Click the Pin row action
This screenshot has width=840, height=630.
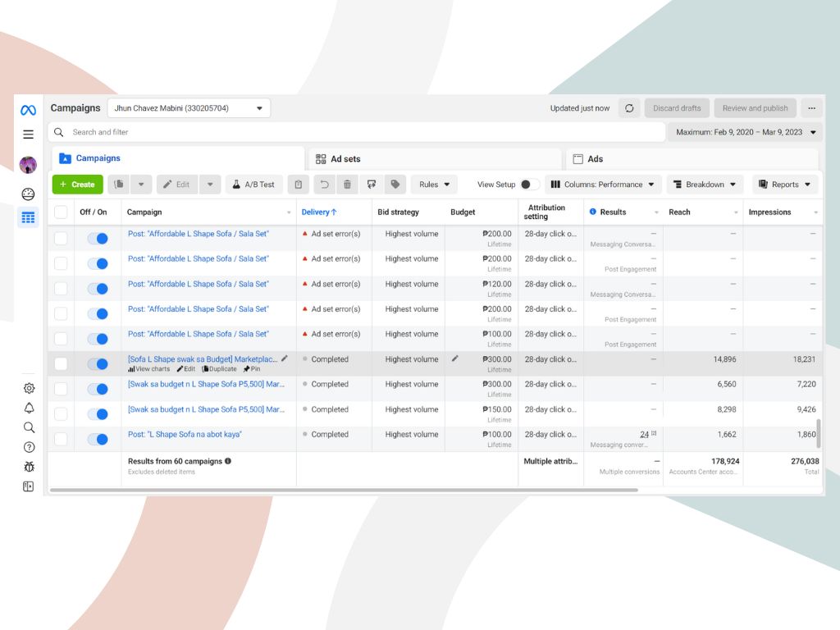pos(252,369)
